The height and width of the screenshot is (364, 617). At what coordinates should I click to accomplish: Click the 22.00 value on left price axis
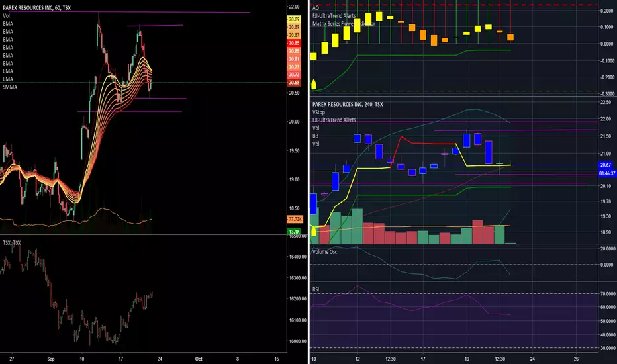click(295, 7)
